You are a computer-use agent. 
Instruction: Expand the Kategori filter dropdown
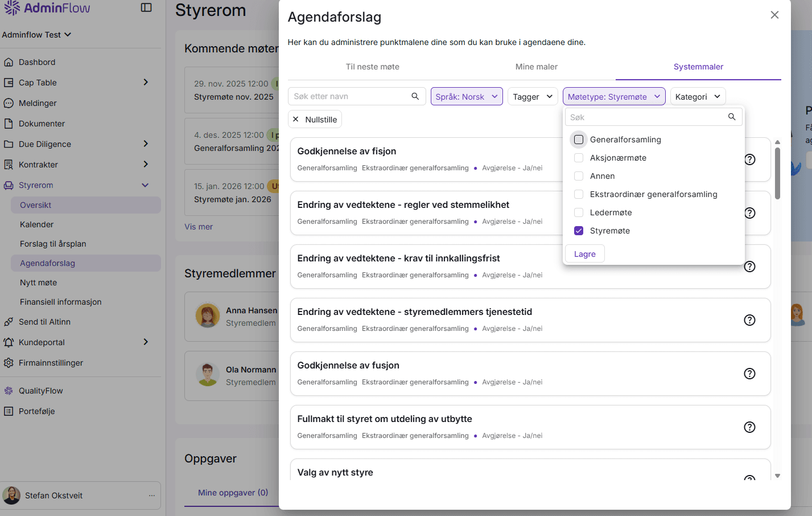(x=698, y=96)
